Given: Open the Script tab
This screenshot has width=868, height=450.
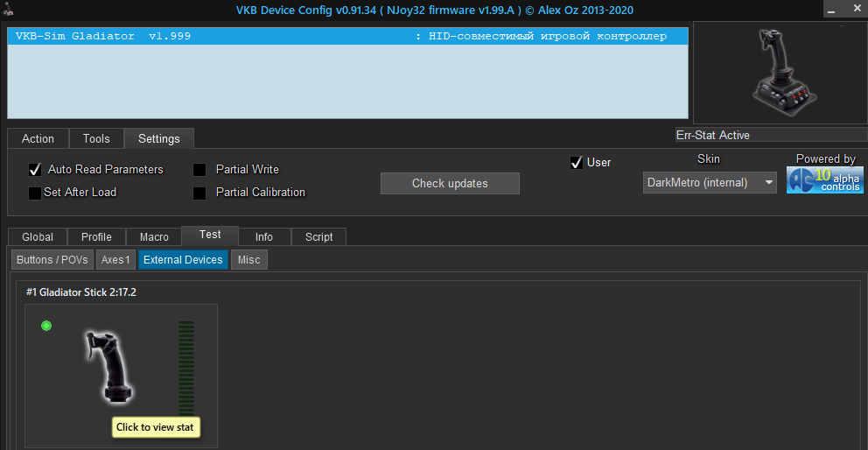Looking at the screenshot, I should [318, 236].
